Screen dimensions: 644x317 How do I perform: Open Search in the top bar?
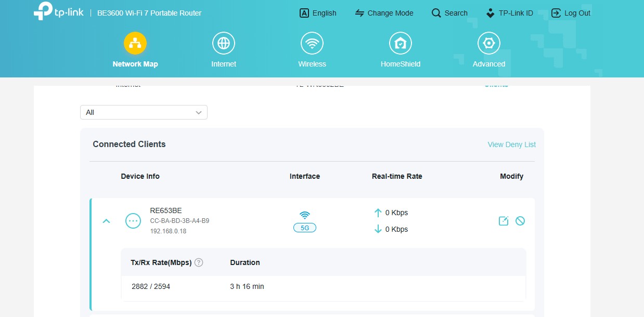point(449,13)
